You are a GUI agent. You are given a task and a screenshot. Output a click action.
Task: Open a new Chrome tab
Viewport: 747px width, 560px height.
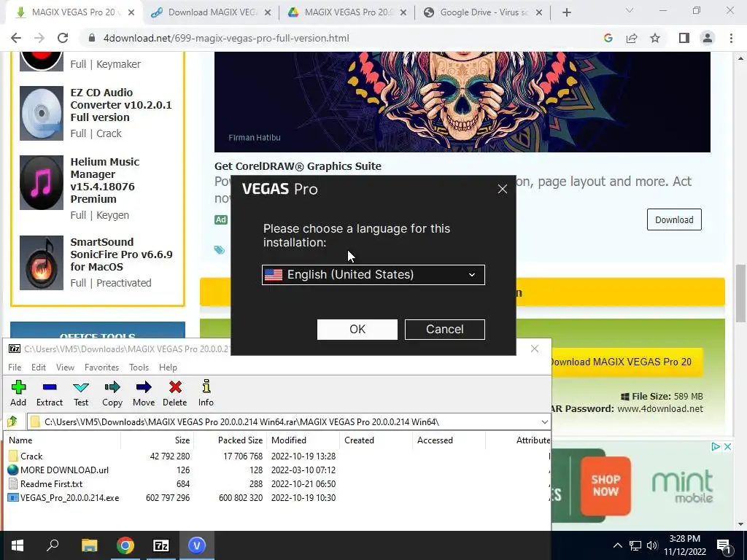click(x=566, y=12)
